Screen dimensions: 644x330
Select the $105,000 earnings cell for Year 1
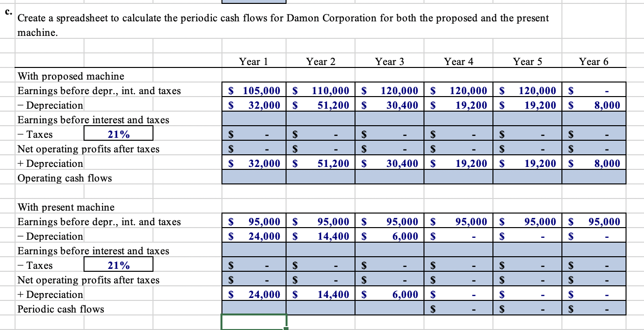click(253, 91)
